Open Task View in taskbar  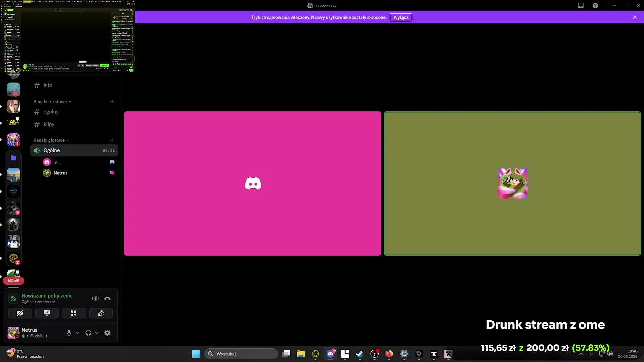point(286,354)
